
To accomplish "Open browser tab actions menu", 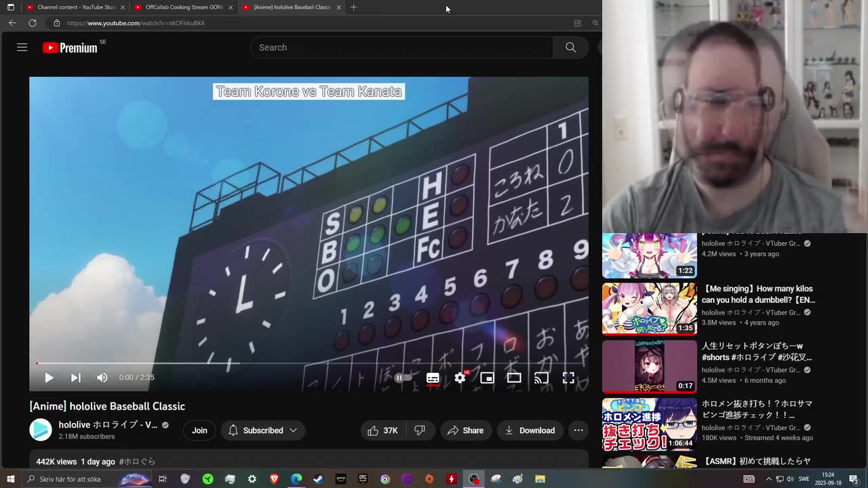I will click(x=10, y=7).
